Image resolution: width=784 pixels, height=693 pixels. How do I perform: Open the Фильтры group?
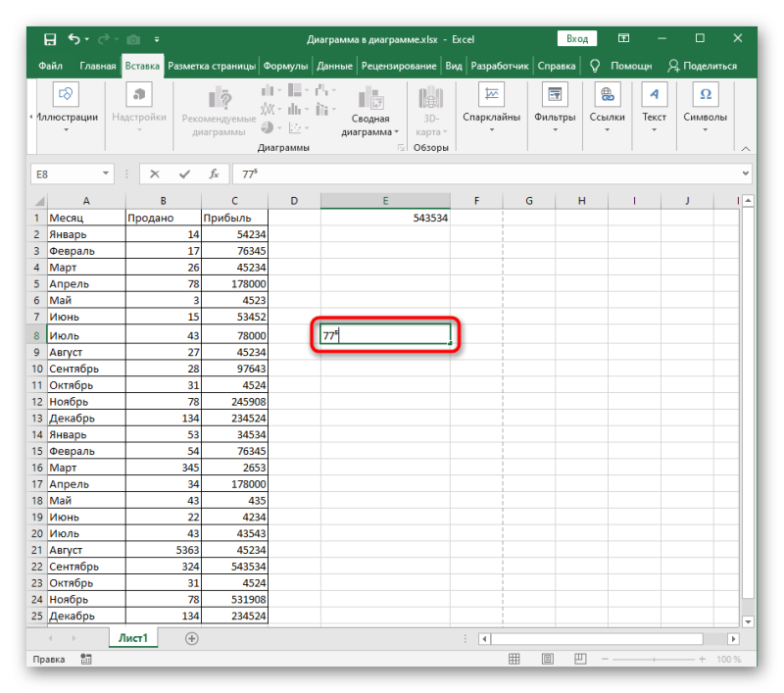tap(555, 108)
